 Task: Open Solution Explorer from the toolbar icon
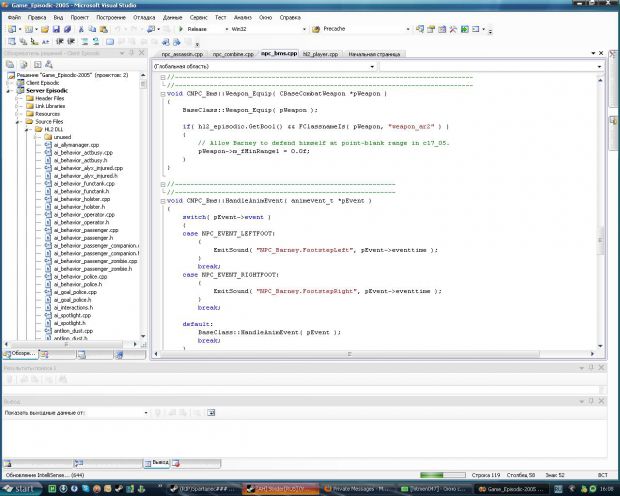[x=420, y=29]
